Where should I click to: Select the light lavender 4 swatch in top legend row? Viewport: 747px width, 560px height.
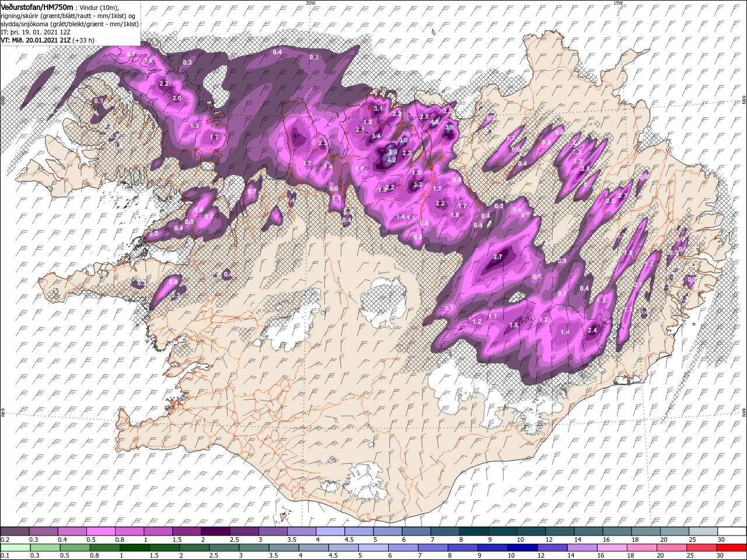click(329, 531)
